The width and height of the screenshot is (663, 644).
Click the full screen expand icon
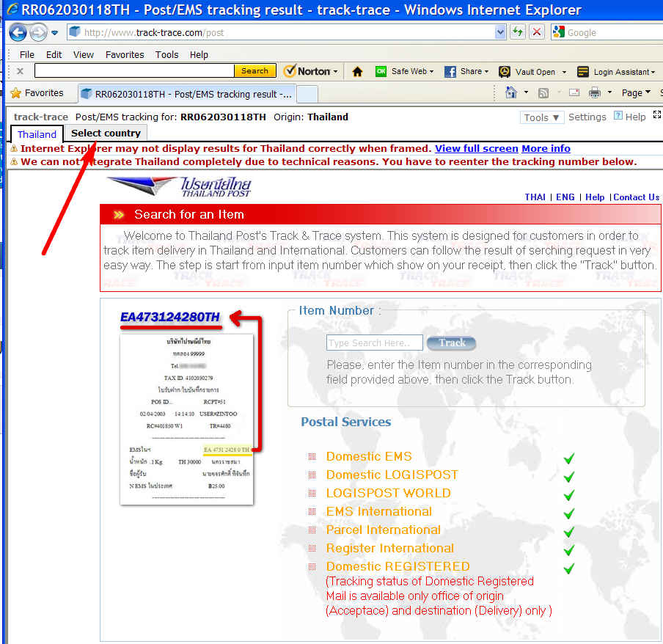[x=656, y=114]
